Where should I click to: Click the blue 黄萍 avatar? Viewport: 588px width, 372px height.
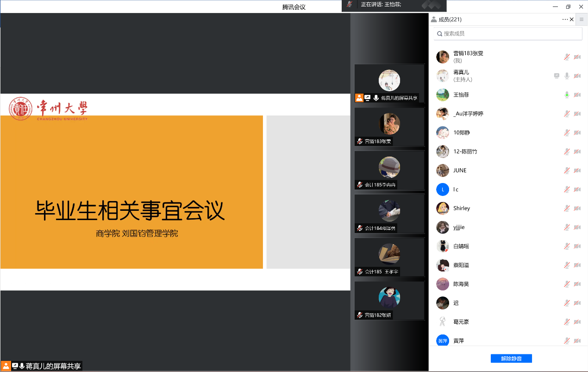[x=443, y=341]
